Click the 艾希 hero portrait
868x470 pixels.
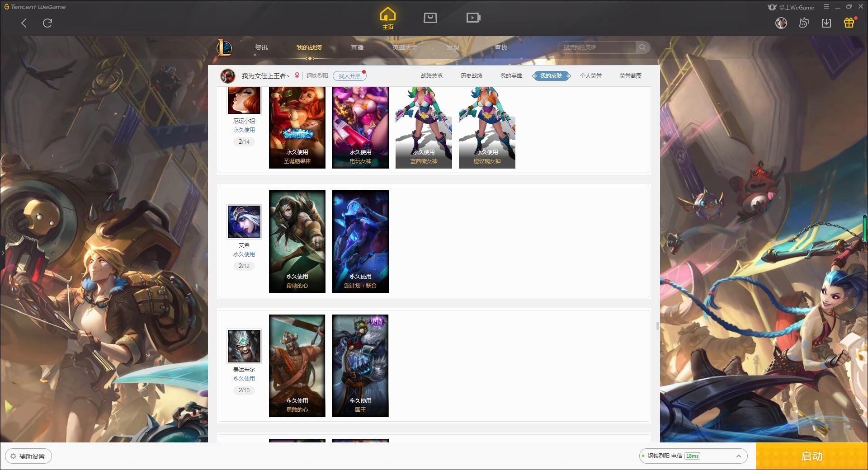(244, 222)
